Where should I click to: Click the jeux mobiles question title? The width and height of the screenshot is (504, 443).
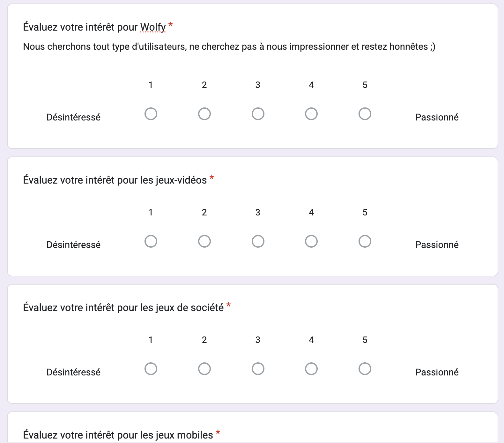(x=118, y=435)
